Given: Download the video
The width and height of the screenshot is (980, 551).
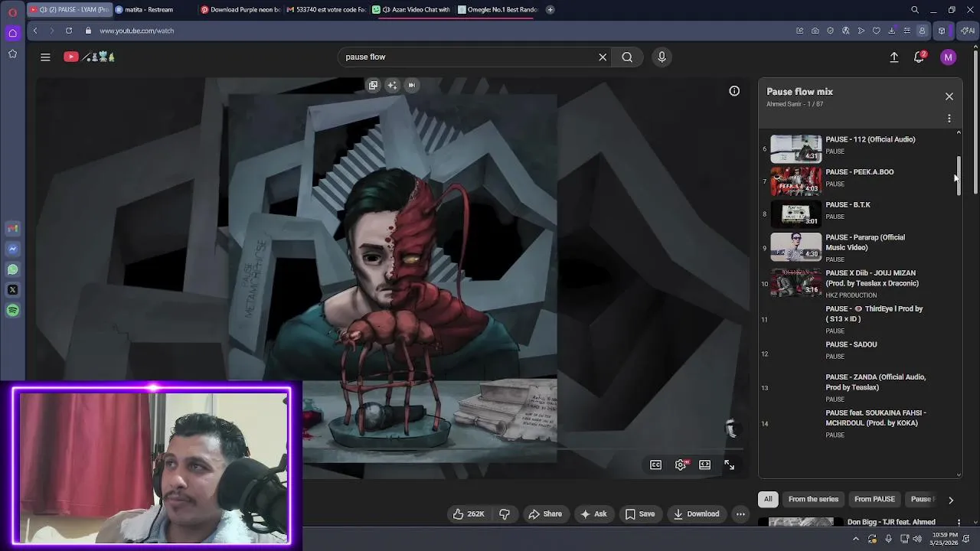Looking at the screenshot, I should (696, 514).
